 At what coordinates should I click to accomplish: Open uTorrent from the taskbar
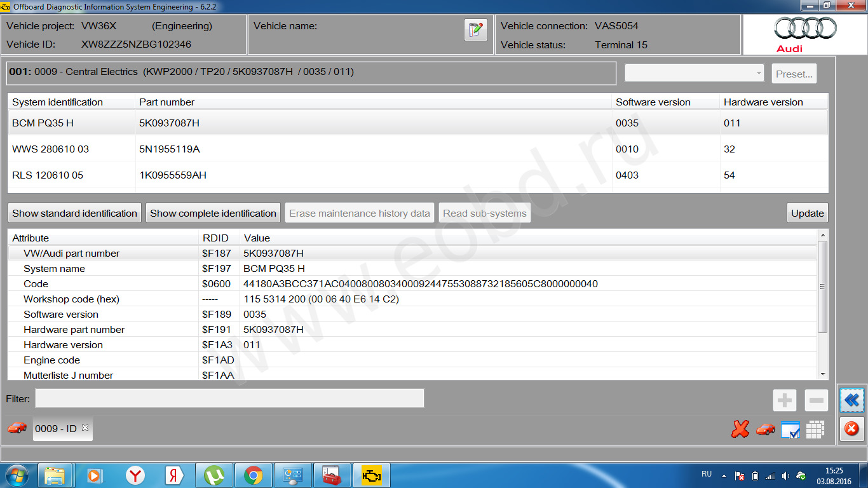coord(214,475)
